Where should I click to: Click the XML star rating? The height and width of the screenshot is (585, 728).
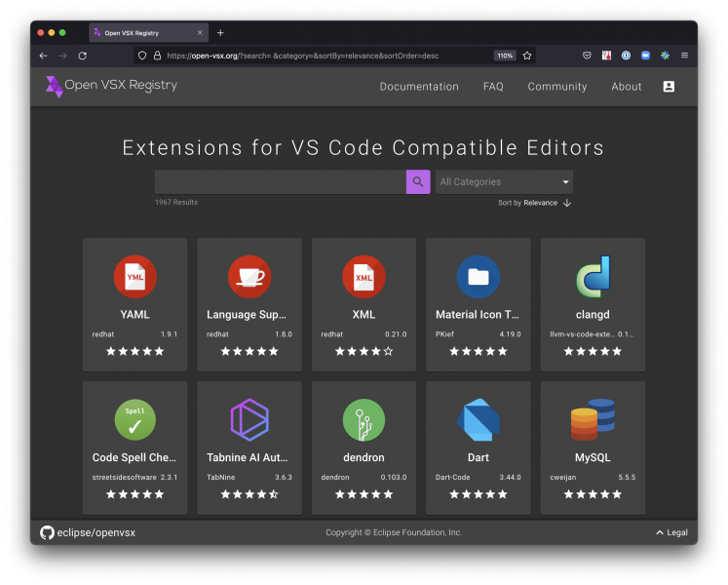pyautogui.click(x=364, y=351)
